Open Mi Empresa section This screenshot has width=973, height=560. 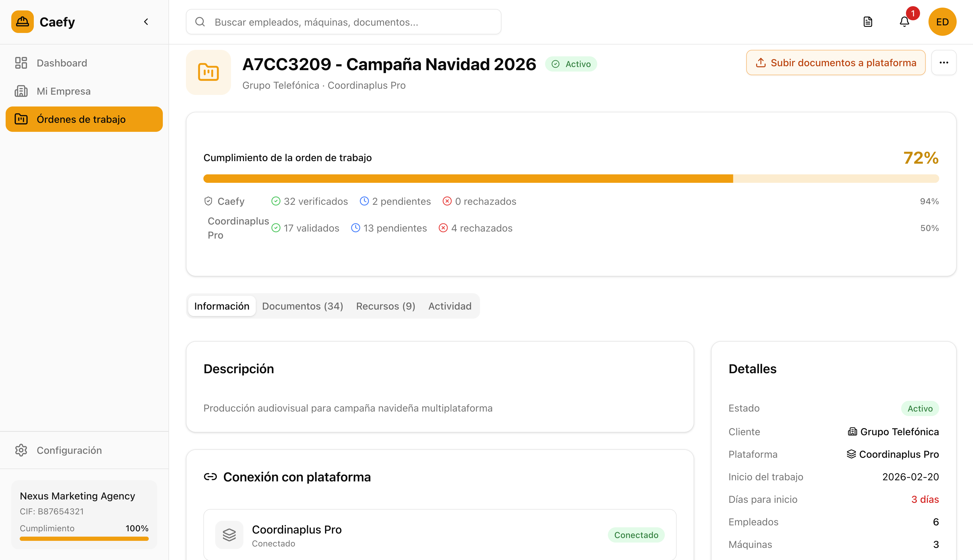tap(63, 91)
